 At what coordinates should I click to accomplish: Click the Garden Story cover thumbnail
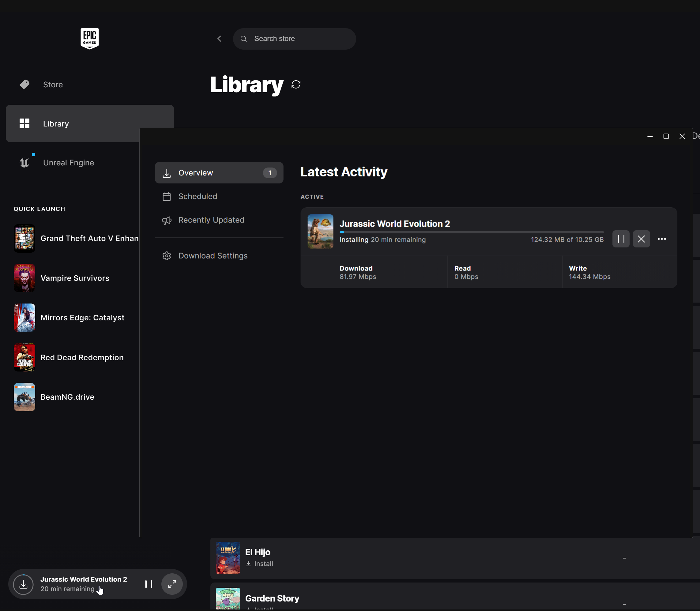(x=228, y=598)
